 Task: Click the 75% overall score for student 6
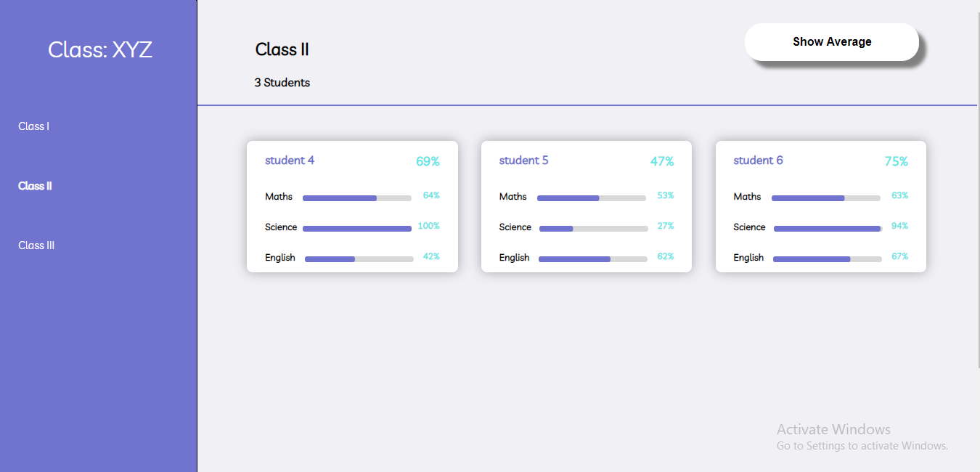point(897,161)
